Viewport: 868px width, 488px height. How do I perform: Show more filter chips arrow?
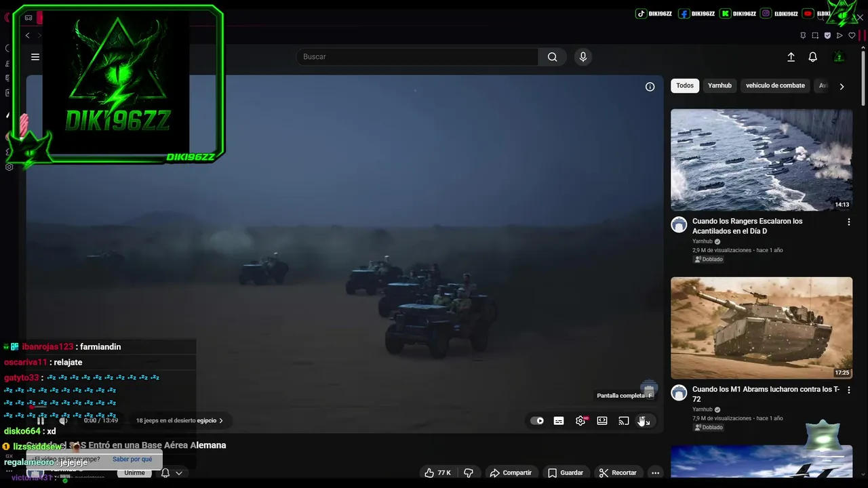842,86
